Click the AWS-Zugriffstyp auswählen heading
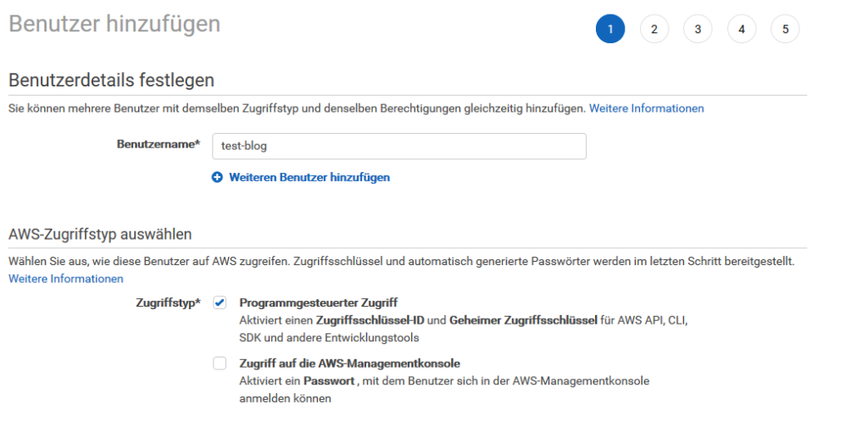Viewport: 868px width, 438px height. [x=100, y=234]
